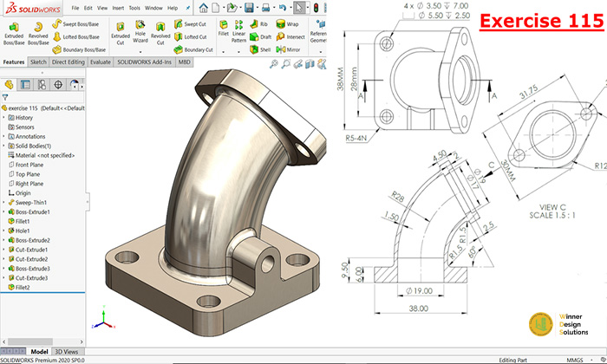Viewport: 607px width, 364px height.
Task: Select the Extruded Boss/Base tool
Action: click(14, 33)
